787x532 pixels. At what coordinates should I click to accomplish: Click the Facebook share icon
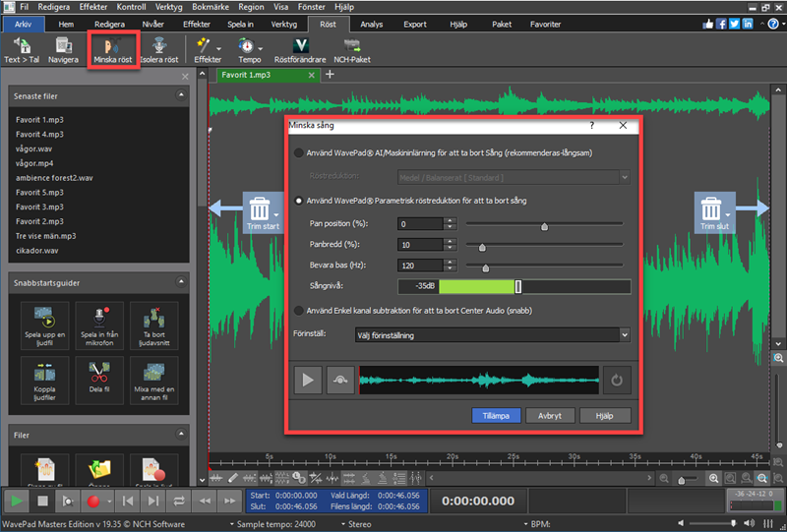pos(721,24)
